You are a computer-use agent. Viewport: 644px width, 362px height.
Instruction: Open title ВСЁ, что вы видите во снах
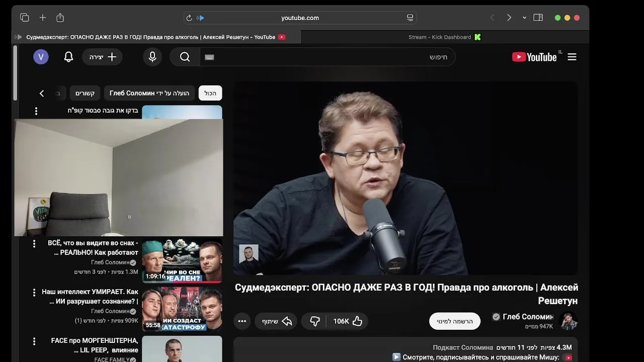point(93,247)
